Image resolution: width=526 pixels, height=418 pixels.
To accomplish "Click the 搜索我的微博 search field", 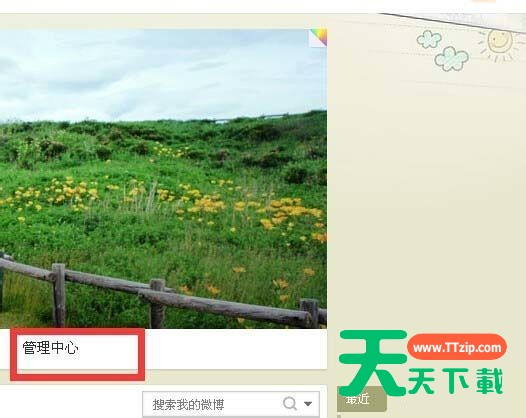I will pos(211,404).
